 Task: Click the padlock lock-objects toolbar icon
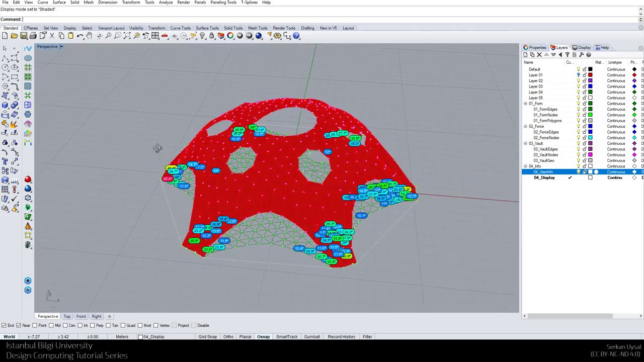click(212, 36)
